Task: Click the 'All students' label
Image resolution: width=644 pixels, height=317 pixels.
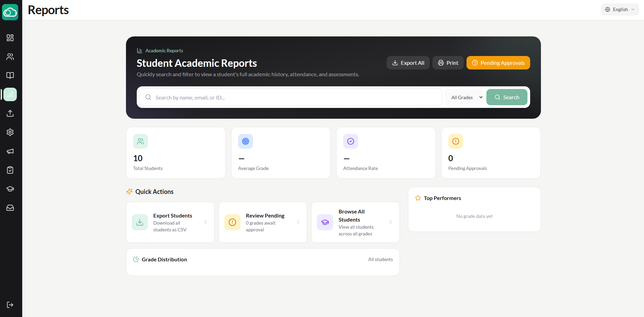Action: tap(381, 259)
